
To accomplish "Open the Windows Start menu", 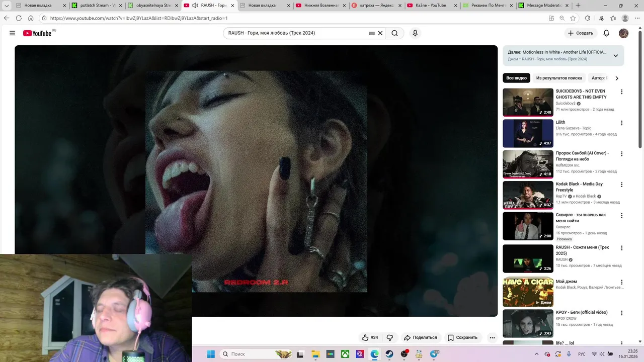I will pos(210,354).
